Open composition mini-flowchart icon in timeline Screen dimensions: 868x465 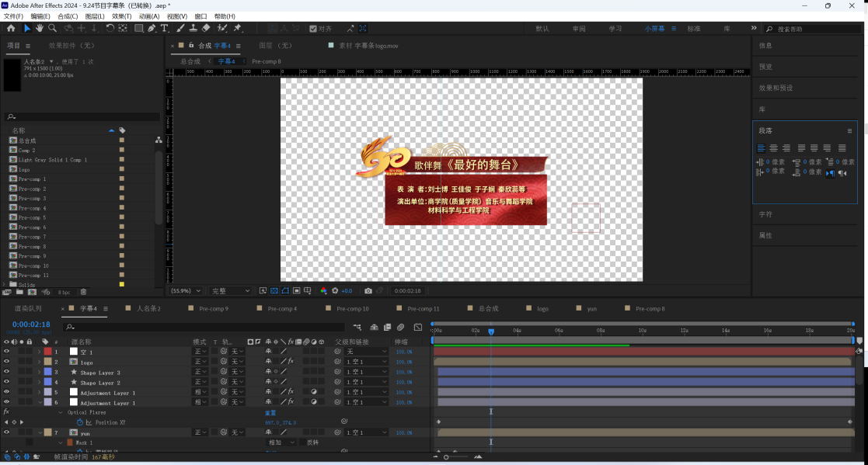tap(357, 328)
